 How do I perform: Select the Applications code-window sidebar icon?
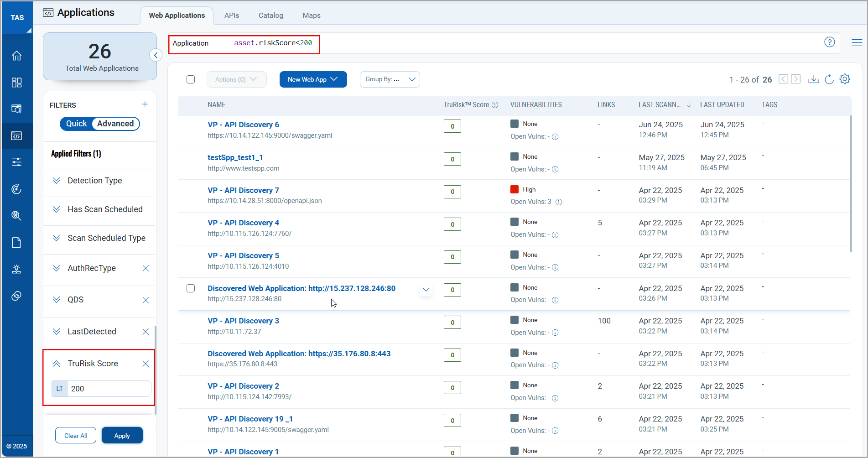coord(16,136)
